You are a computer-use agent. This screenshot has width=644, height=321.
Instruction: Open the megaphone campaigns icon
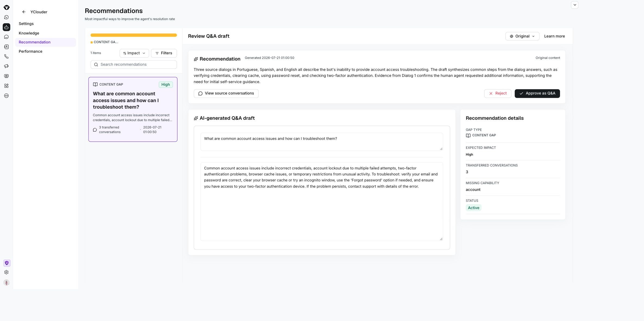[6, 66]
